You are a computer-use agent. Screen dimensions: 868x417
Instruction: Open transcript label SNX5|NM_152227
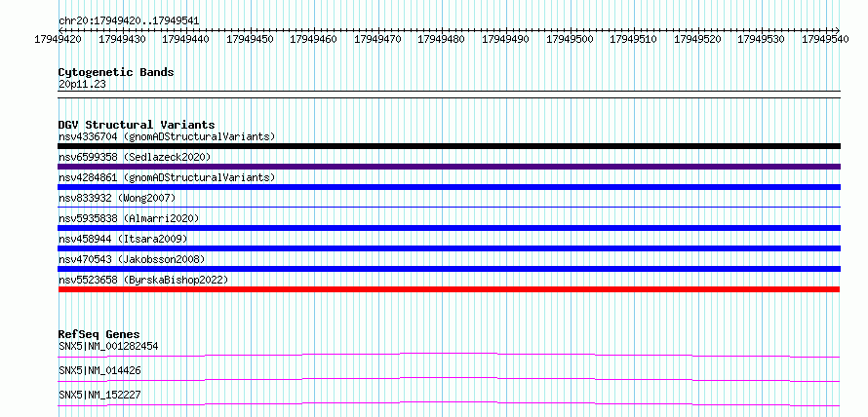click(x=99, y=395)
